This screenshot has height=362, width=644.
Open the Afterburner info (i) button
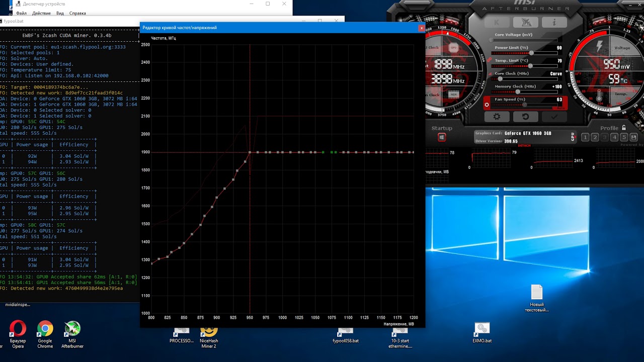[553, 22]
